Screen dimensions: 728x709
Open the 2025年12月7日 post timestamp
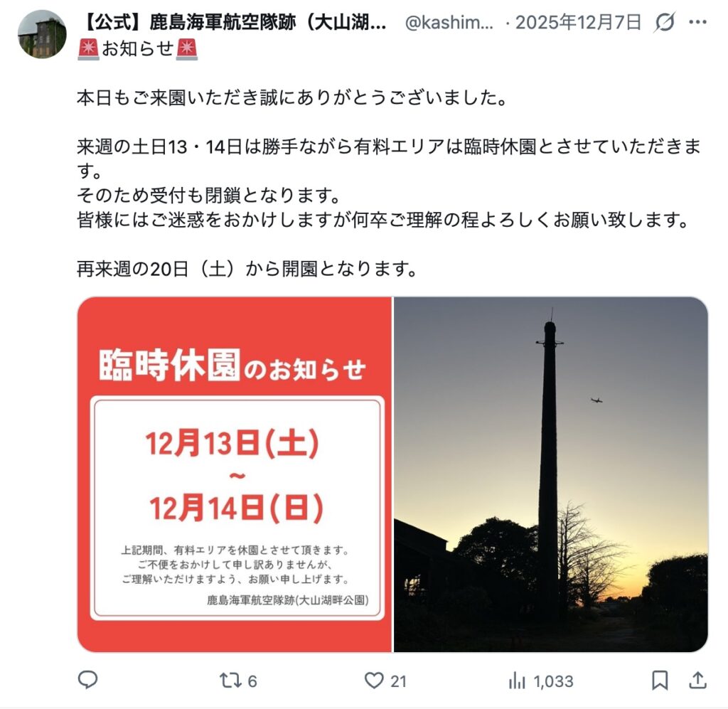578,22
